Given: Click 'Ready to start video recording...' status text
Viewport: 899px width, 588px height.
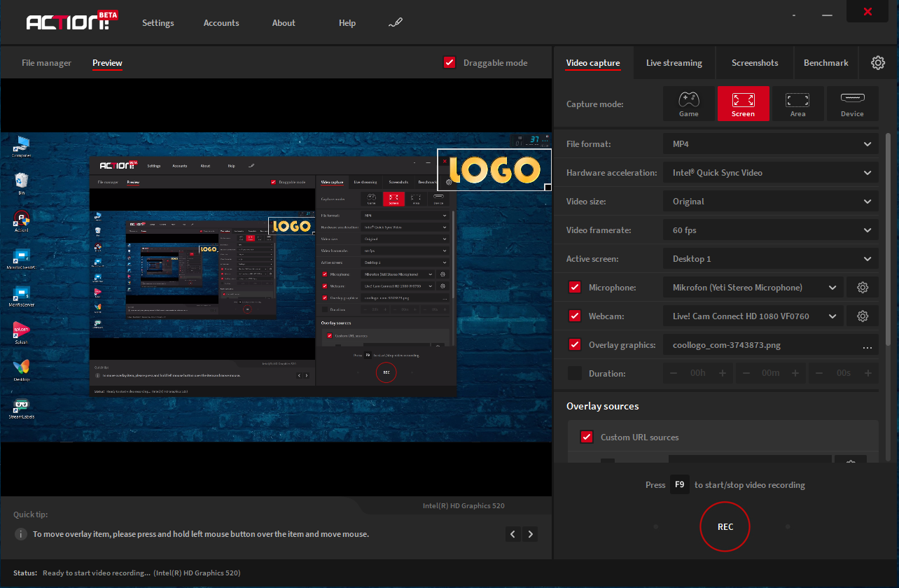Looking at the screenshot, I should pos(97,573).
